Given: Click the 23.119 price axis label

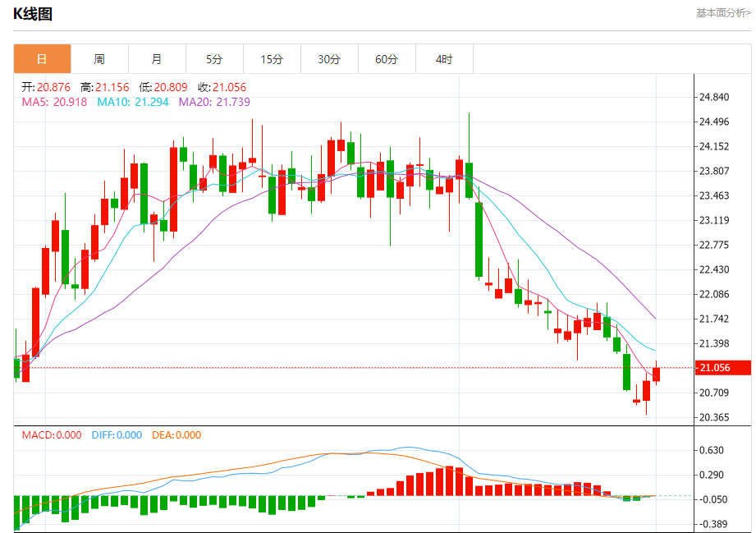Looking at the screenshot, I should (x=714, y=220).
